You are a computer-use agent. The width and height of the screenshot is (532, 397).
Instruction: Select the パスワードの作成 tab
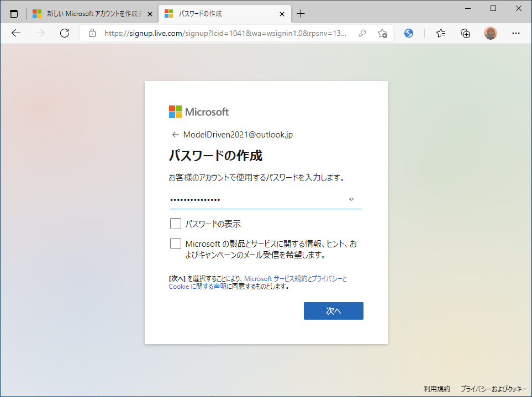coord(225,14)
